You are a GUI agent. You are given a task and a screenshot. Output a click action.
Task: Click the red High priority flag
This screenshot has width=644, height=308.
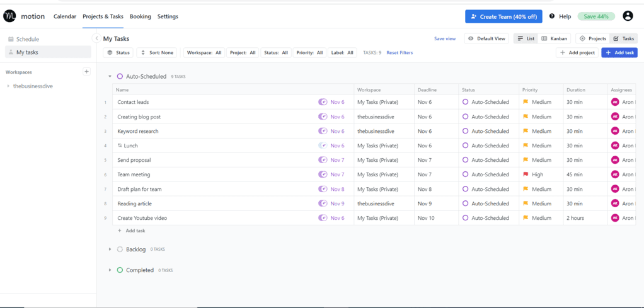tap(526, 174)
